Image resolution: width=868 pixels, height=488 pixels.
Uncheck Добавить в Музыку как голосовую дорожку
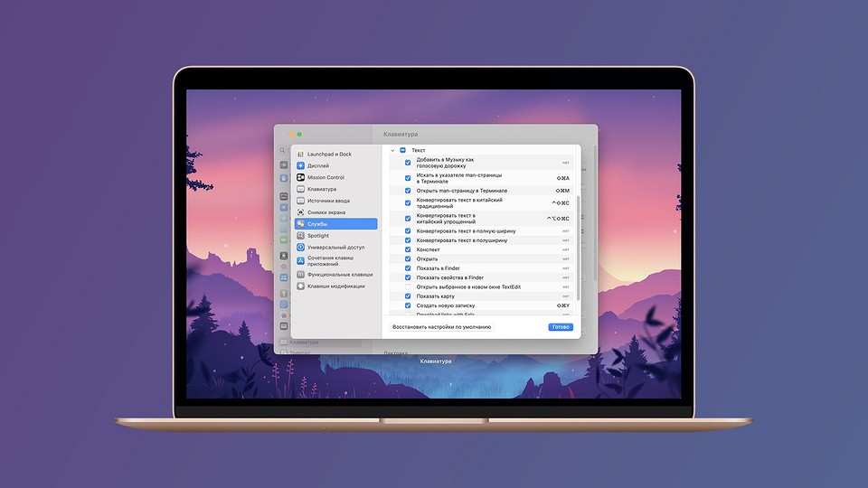coord(408,163)
